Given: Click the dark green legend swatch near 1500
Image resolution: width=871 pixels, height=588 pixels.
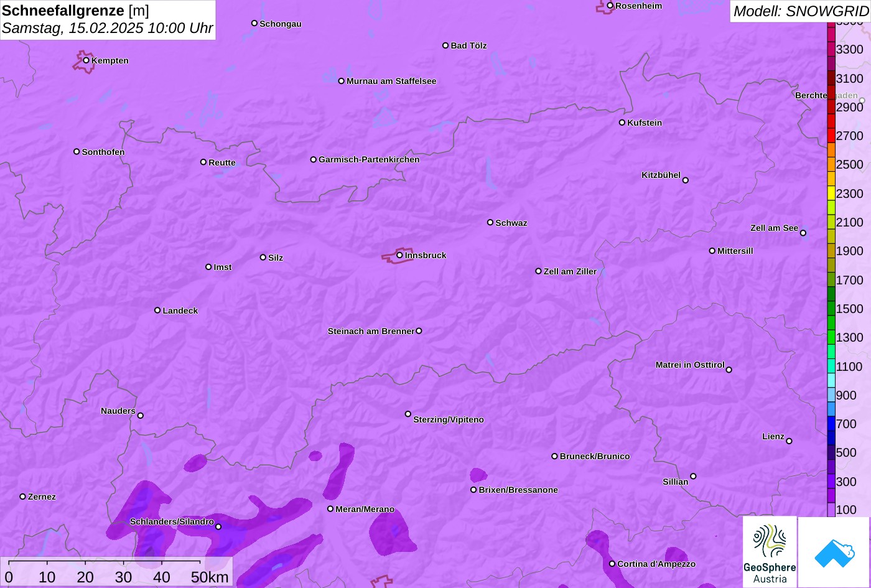Looking at the screenshot, I should click(x=831, y=309).
